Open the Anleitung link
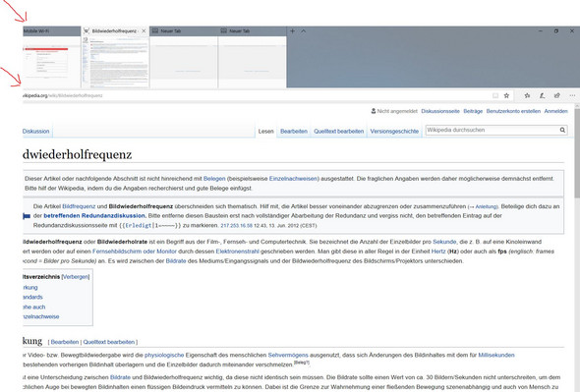The height and width of the screenshot is (392, 580). pyautogui.click(x=486, y=206)
